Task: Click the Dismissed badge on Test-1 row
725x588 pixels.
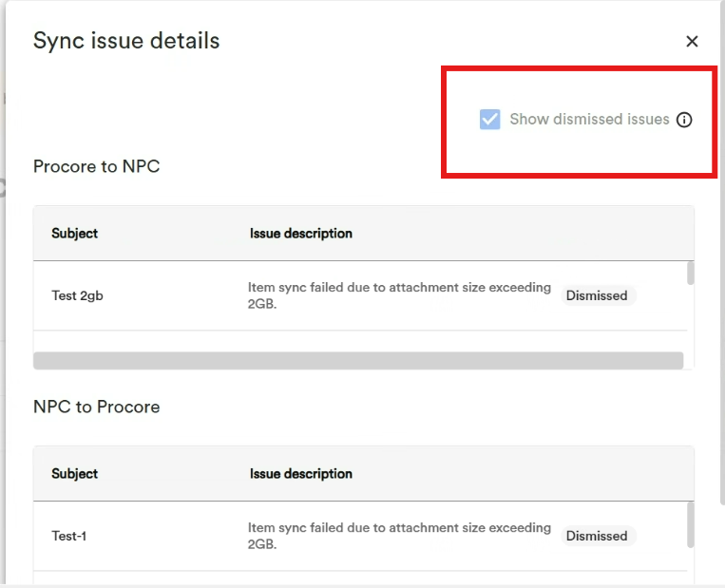Action: [x=597, y=536]
